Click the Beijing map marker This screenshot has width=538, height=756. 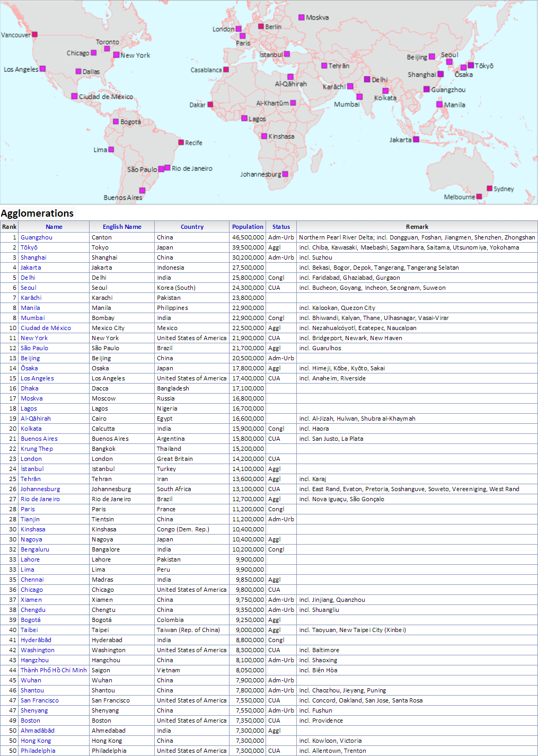click(x=431, y=57)
